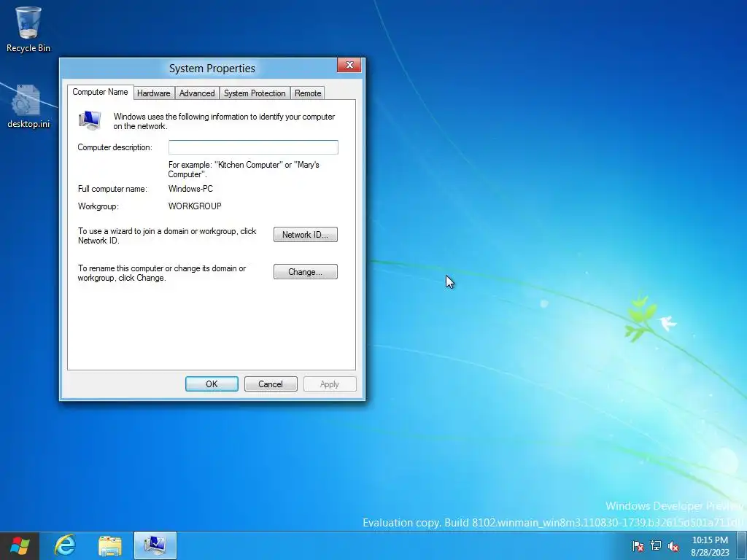The width and height of the screenshot is (747, 560).
Task: Click the System Properties title bar
Action: [x=212, y=68]
